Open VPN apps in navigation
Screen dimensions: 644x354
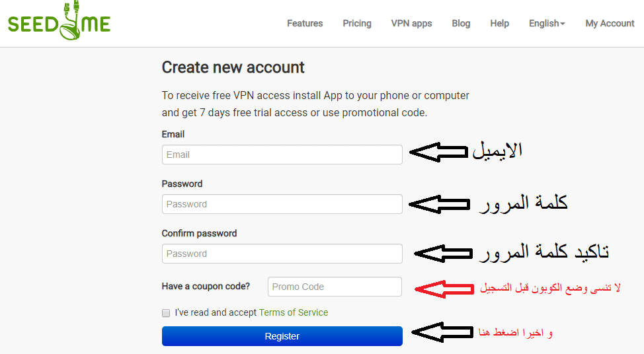[x=411, y=23]
